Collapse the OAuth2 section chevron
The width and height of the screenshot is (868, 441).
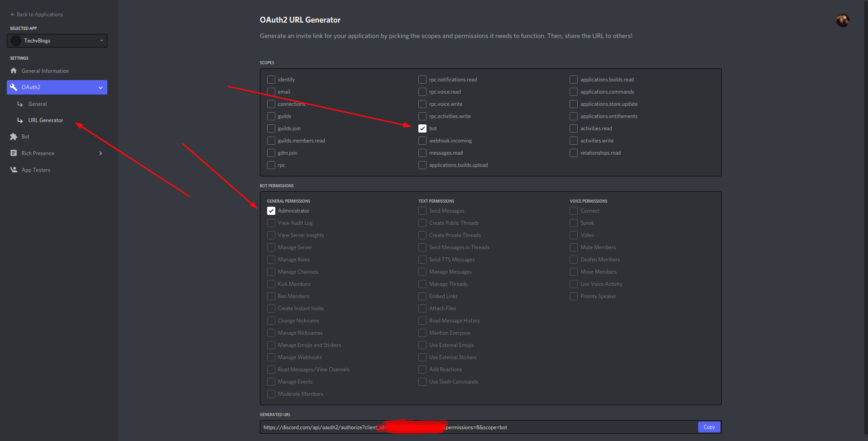pos(100,87)
